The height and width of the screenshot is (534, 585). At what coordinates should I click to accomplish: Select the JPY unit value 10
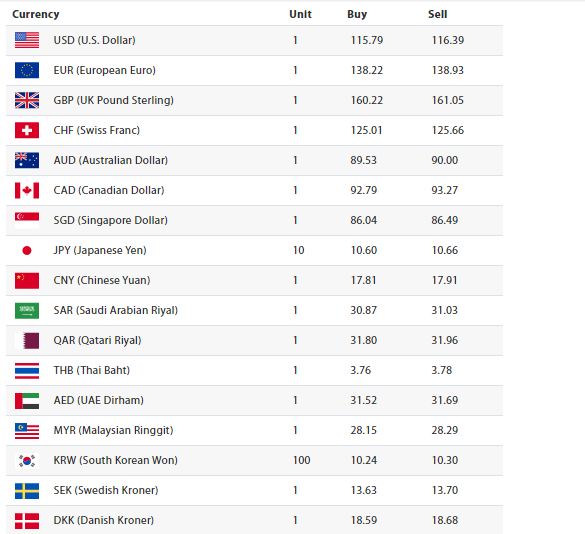click(x=298, y=250)
